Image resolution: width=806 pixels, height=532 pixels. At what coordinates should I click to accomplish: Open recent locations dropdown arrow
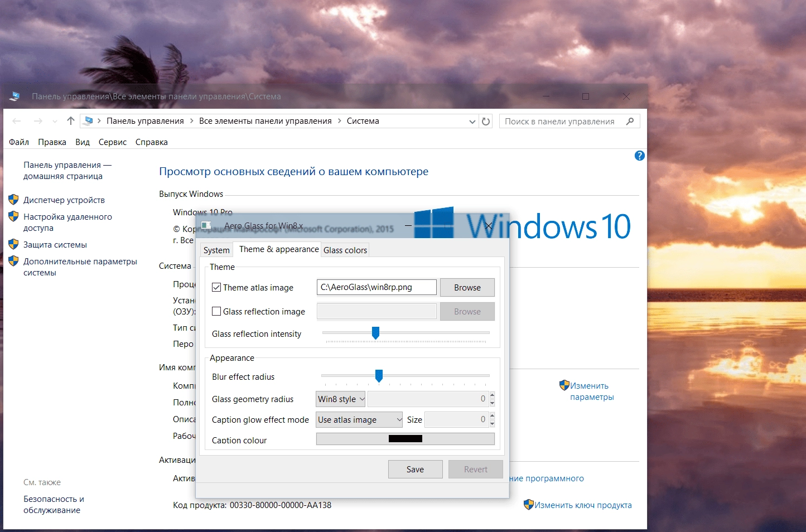(x=55, y=122)
